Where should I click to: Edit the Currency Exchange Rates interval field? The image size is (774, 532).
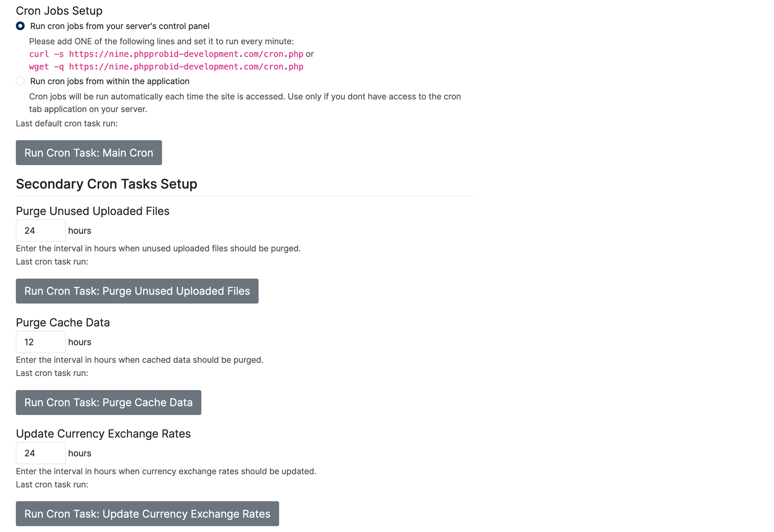click(41, 453)
